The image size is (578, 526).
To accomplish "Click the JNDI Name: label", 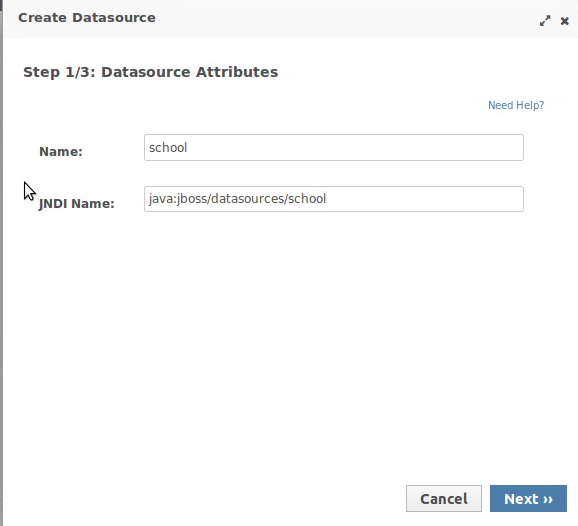I will pos(77,203).
